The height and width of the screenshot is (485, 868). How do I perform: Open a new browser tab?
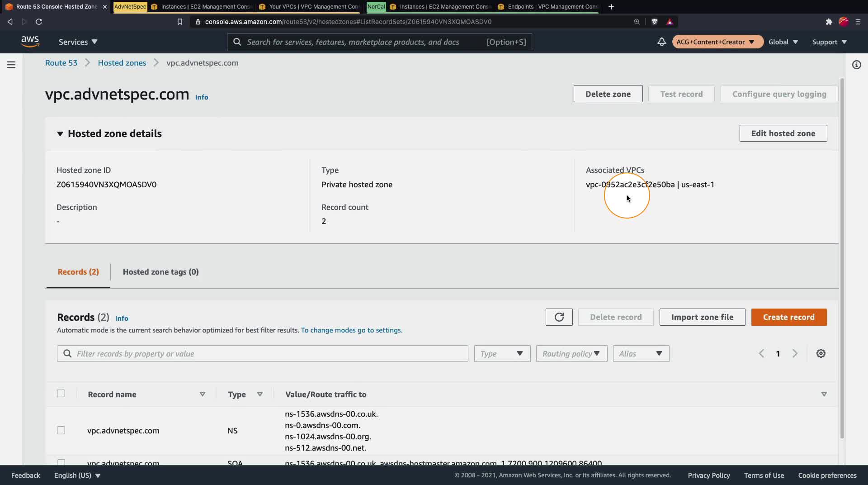(611, 7)
